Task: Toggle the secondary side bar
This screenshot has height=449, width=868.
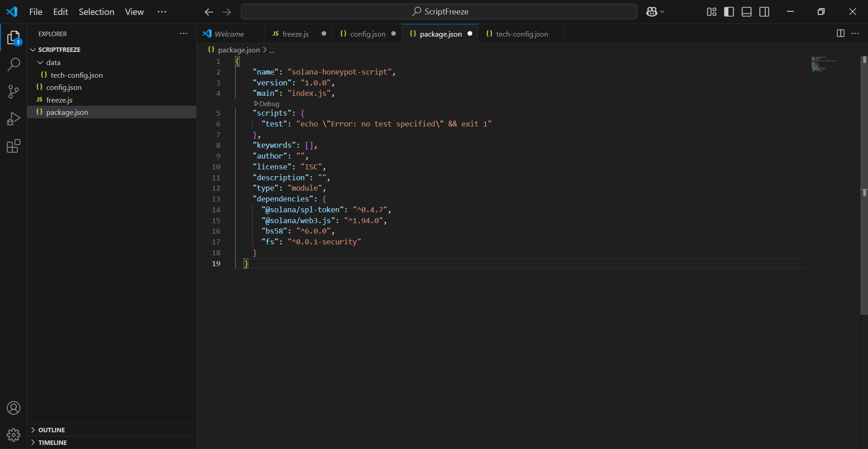Action: pos(764,12)
